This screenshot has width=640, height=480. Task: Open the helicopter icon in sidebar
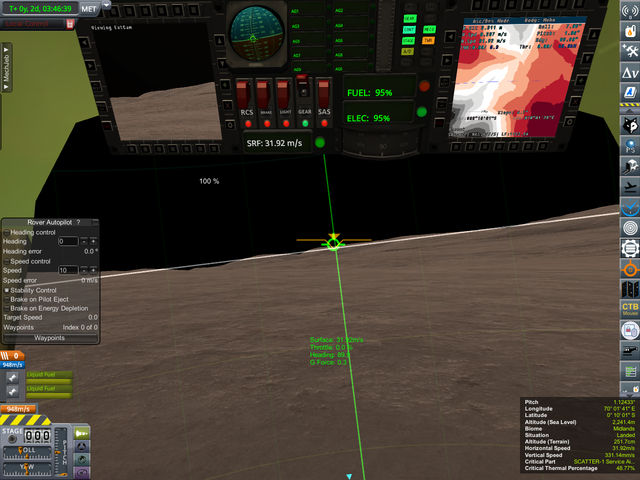(629, 350)
